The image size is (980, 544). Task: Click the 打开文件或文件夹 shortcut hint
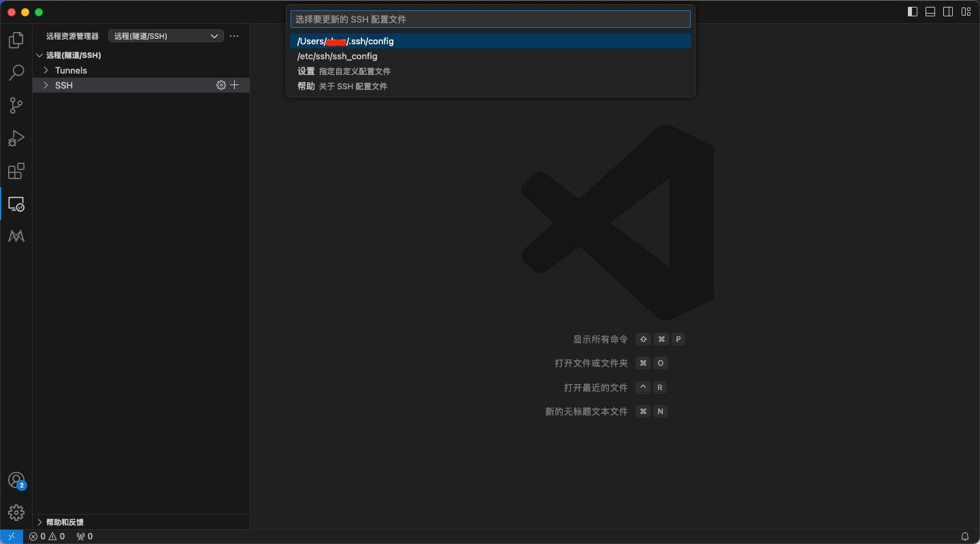pyautogui.click(x=591, y=363)
